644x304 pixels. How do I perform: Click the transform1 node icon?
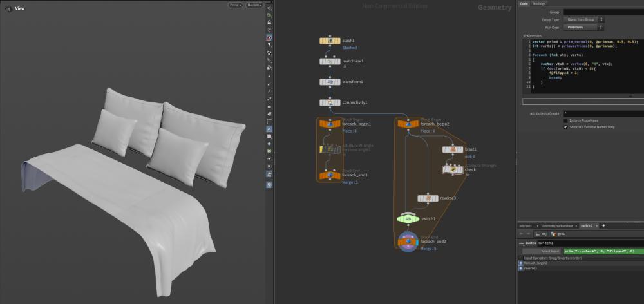pyautogui.click(x=330, y=82)
